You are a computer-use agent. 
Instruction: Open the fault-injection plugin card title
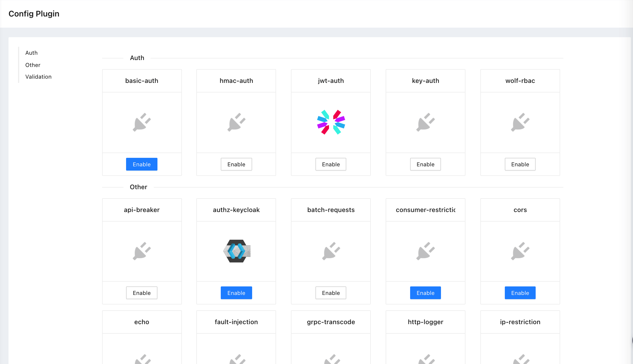236,322
